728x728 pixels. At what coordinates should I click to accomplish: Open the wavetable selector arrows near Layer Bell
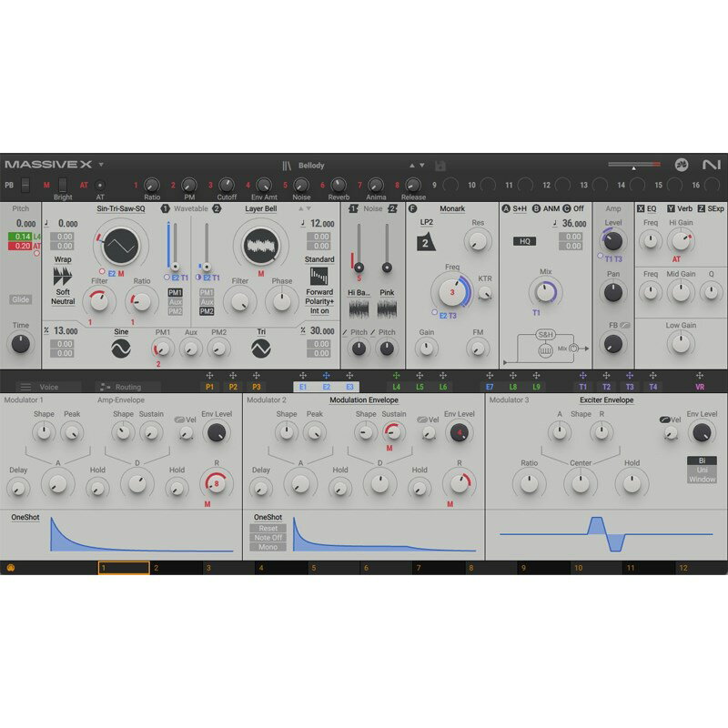[x=307, y=208]
